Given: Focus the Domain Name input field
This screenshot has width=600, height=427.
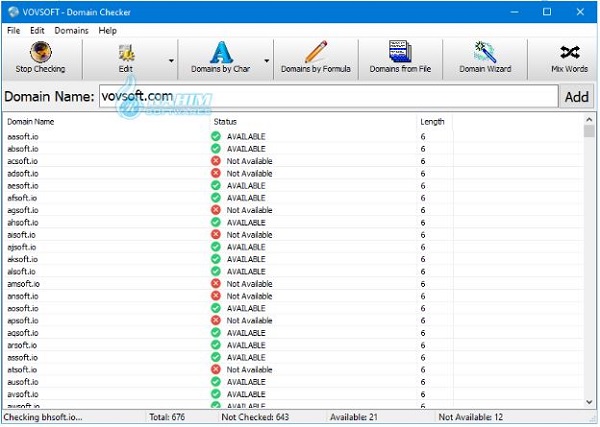Looking at the screenshot, I should click(x=329, y=96).
